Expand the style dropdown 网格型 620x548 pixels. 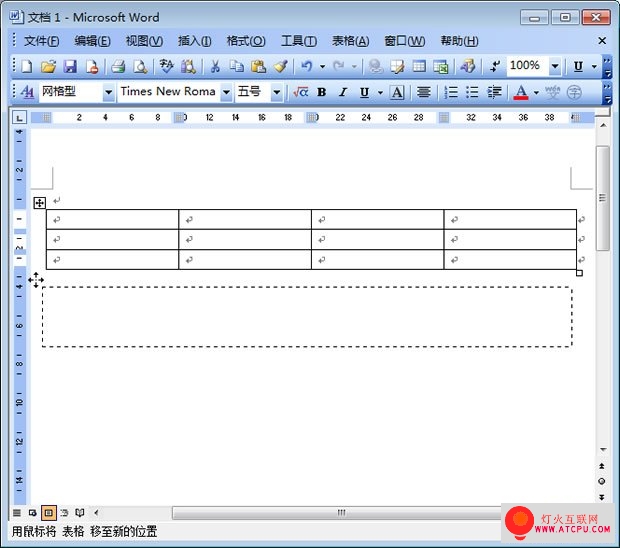coord(108,93)
